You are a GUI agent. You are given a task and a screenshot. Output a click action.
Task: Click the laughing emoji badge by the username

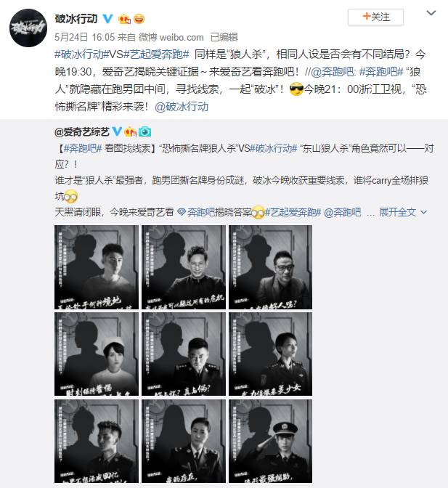139,19
